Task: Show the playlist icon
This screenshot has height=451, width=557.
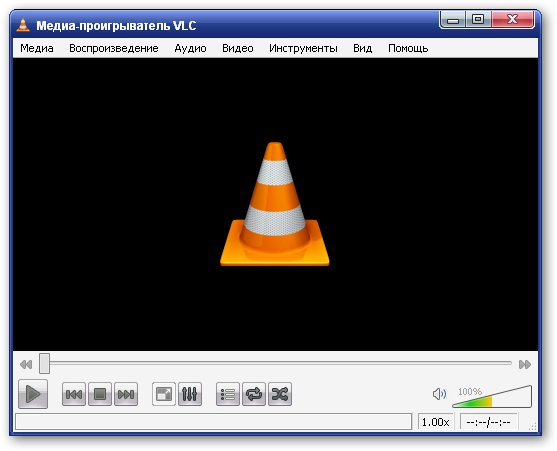Action: [228, 394]
